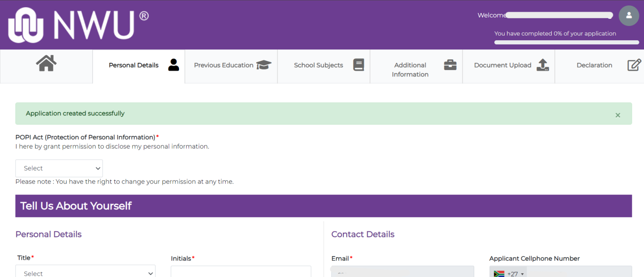The width and height of the screenshot is (644, 277).
Task: Click the briefcase icon on Additional Information
Action: tap(450, 65)
